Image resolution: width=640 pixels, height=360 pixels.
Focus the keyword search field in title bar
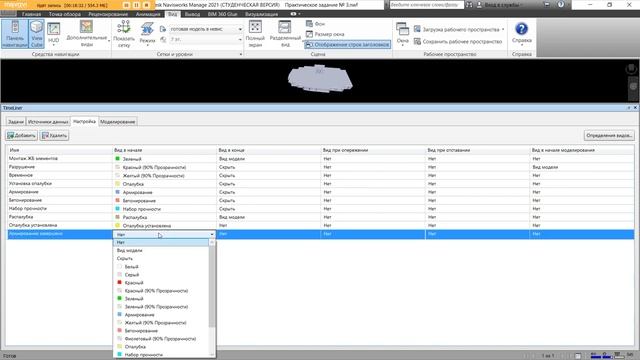tap(426, 5)
